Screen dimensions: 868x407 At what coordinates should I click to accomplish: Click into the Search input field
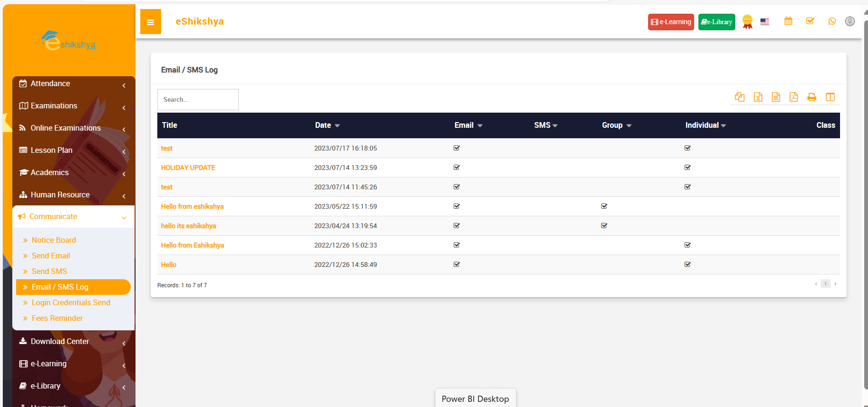[198, 99]
